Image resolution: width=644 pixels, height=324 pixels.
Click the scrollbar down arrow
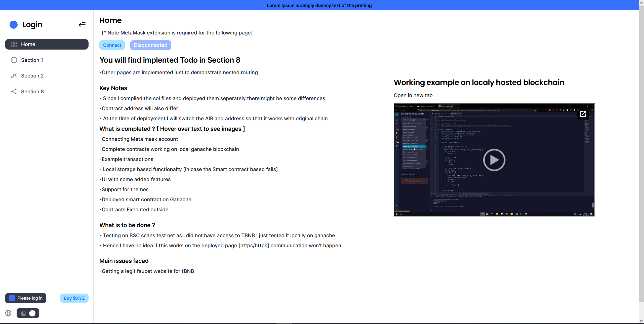(x=641, y=321)
